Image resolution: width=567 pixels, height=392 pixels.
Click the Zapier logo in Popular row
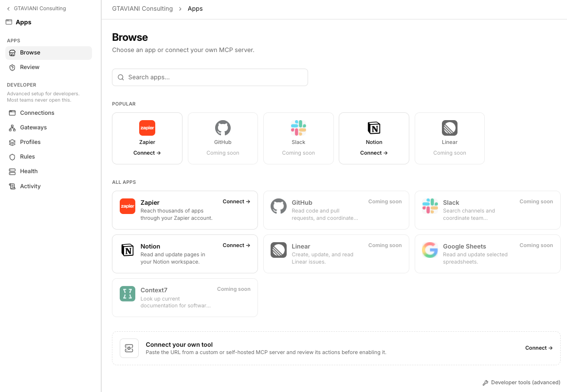point(147,128)
